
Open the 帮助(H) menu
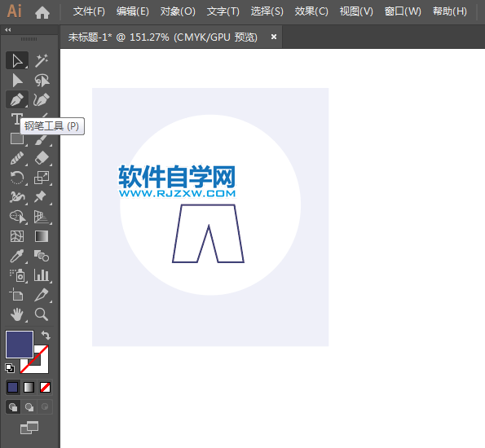pyautogui.click(x=449, y=11)
